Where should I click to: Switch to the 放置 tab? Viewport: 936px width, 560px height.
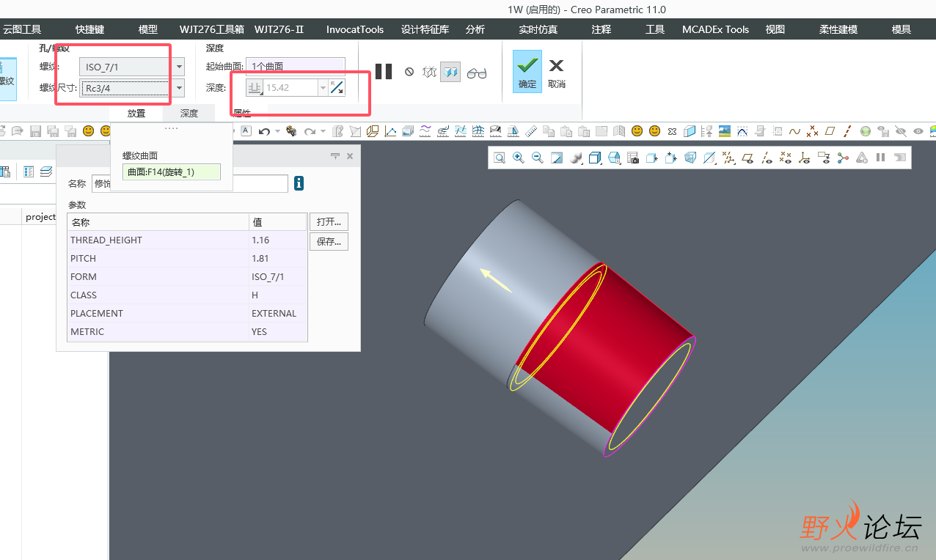136,114
